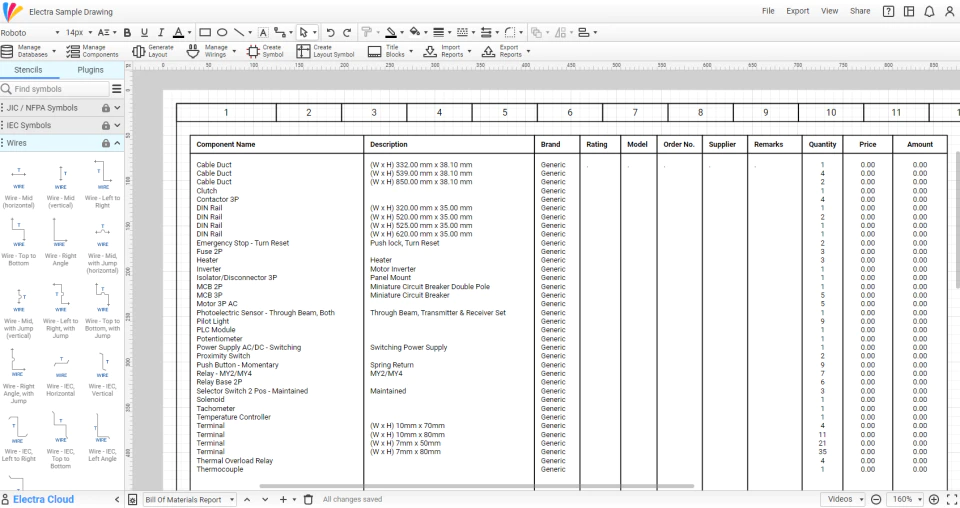Select the Wire - Right Angle symbol
Viewport: 960px width, 508px height.
click(60, 242)
